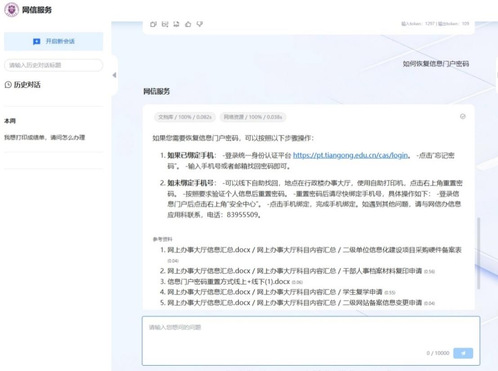Click the copy response icon
498x371 pixels.
point(153,24)
